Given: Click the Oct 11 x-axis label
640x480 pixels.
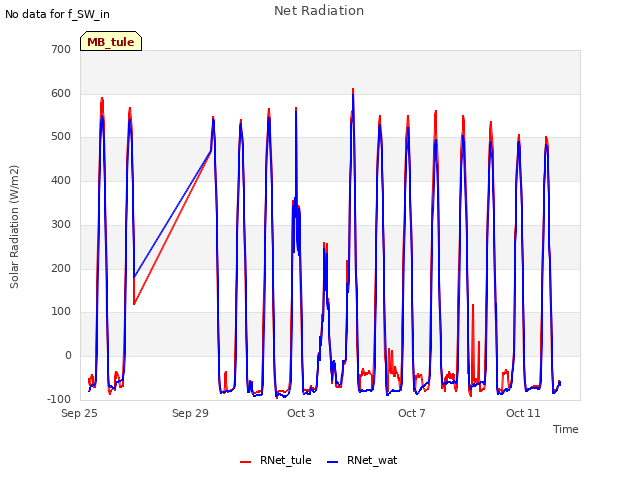Looking at the screenshot, I should 523,413.
